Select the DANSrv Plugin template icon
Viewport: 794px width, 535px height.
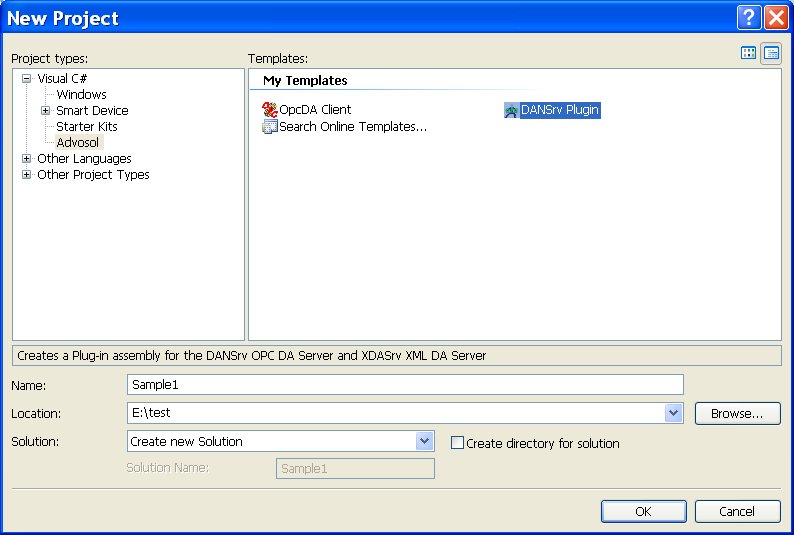click(511, 110)
